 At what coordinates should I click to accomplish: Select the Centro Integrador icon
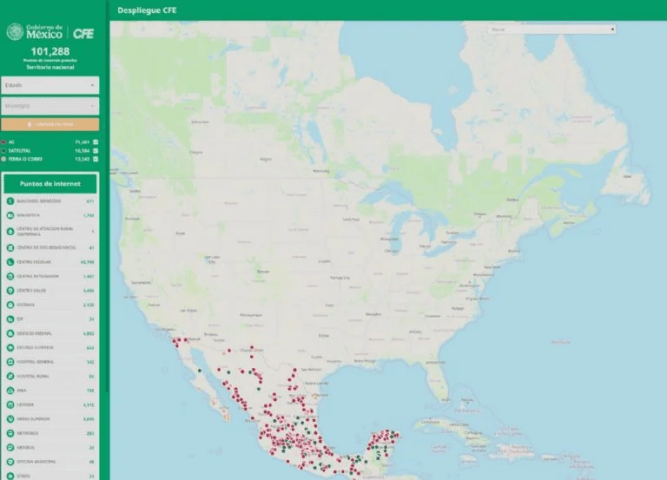pos(10,275)
